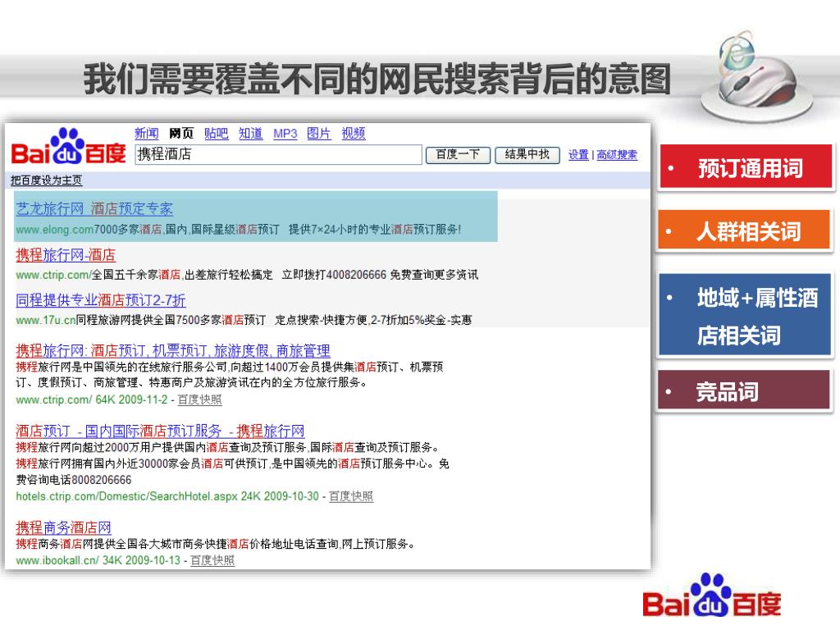
Task: Open the 艺龙旅行网 酒店预定专家 result
Action: click(x=94, y=209)
